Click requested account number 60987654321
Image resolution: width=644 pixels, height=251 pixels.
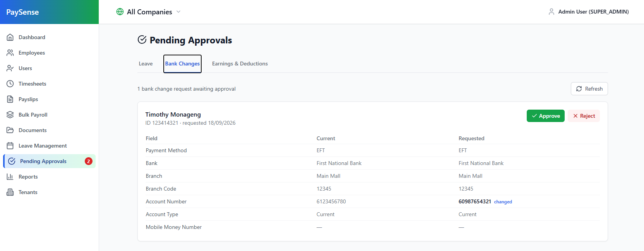click(x=474, y=201)
